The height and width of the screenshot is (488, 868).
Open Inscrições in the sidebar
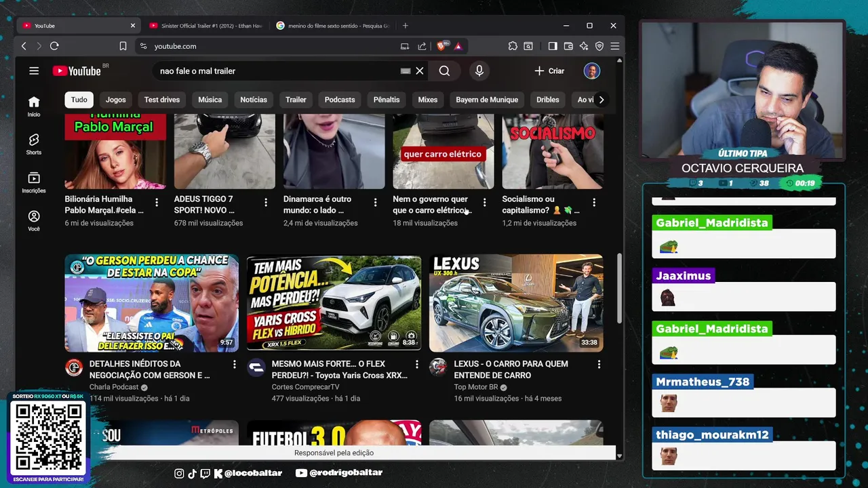pyautogui.click(x=34, y=182)
